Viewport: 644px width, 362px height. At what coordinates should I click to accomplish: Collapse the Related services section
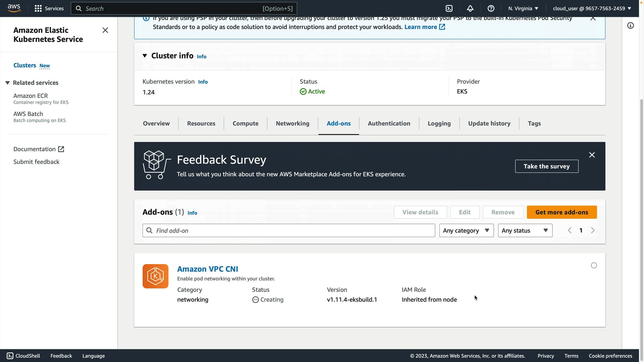click(x=7, y=83)
